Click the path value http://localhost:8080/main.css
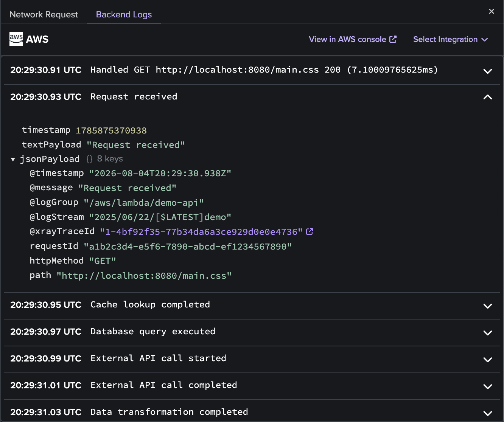 [144, 276]
